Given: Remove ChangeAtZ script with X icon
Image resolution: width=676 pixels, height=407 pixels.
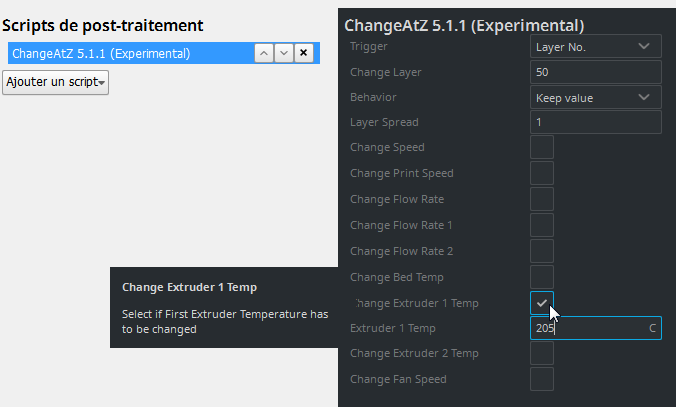Looking at the screenshot, I should (x=304, y=53).
